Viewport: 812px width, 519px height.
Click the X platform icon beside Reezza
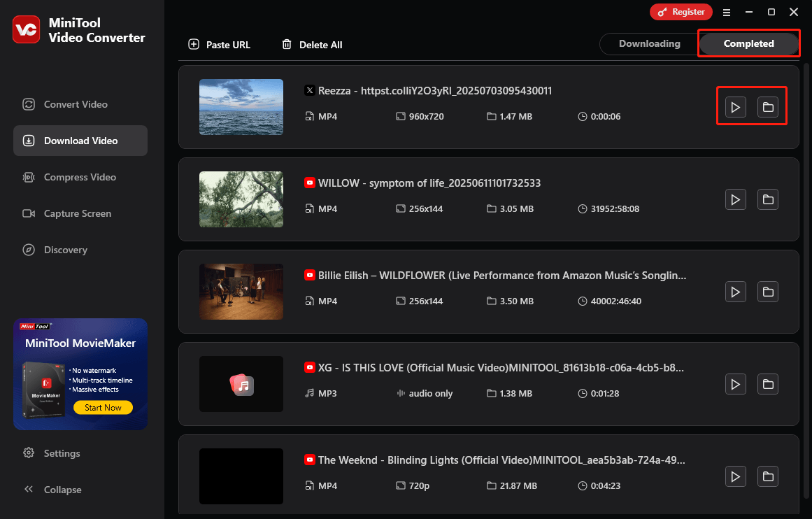(x=310, y=90)
